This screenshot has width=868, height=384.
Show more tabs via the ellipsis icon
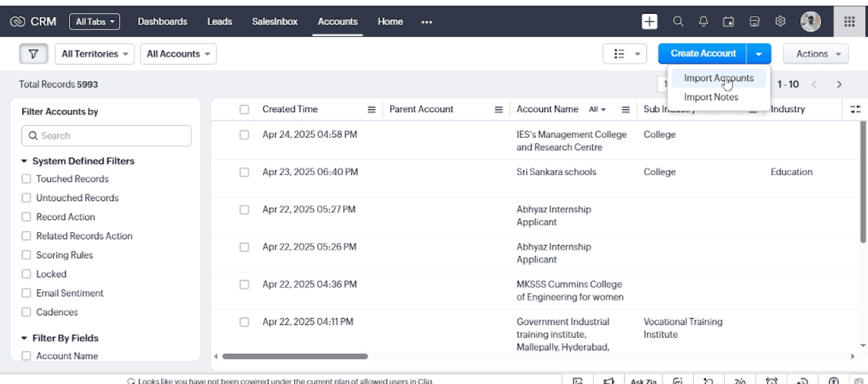pyautogui.click(x=426, y=22)
